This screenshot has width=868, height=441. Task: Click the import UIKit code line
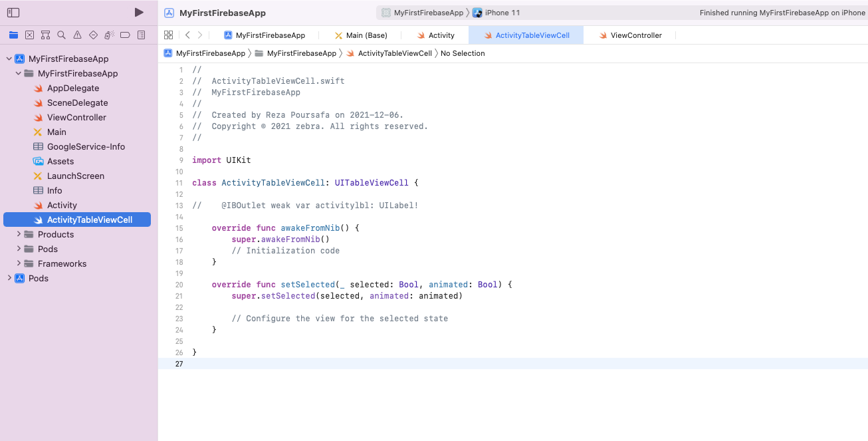tap(221, 160)
